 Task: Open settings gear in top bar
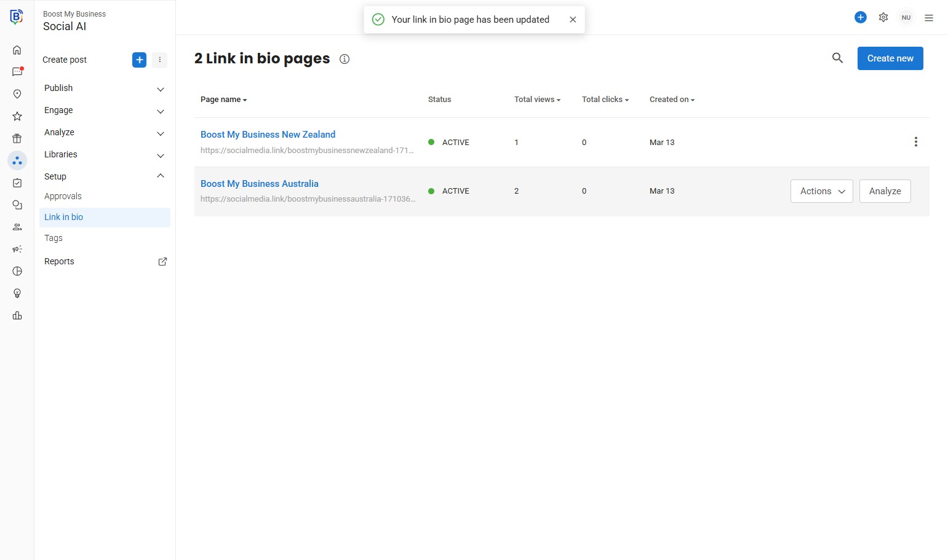pos(883,17)
